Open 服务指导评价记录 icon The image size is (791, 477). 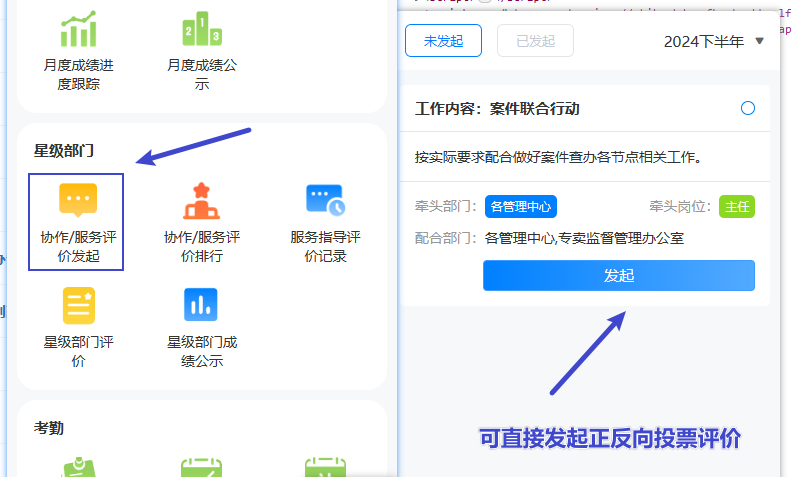pos(325,200)
